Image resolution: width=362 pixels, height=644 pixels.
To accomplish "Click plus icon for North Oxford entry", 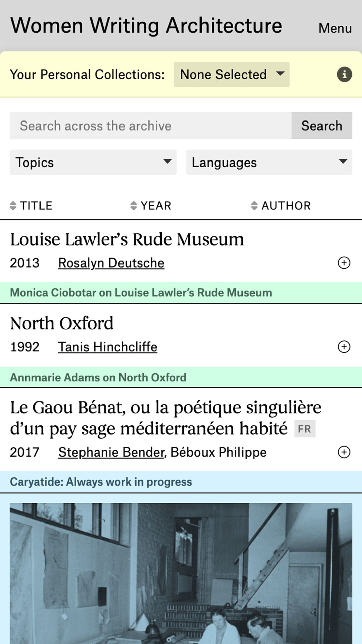I will (x=344, y=347).
